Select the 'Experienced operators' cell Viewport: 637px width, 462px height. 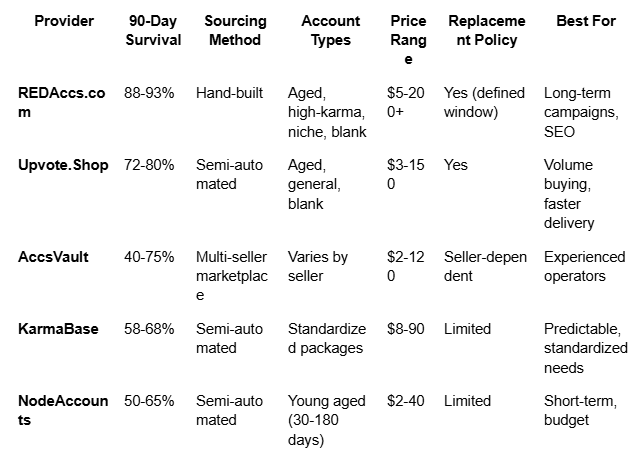point(584,266)
